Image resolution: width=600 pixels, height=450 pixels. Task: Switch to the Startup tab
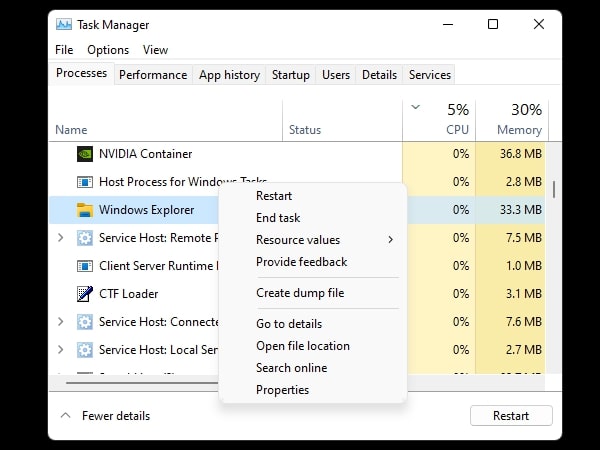[x=291, y=75]
